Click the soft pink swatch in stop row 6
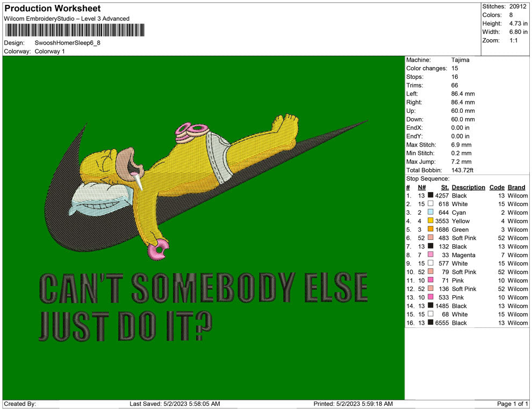This screenshot has width=532, height=409. [430, 237]
